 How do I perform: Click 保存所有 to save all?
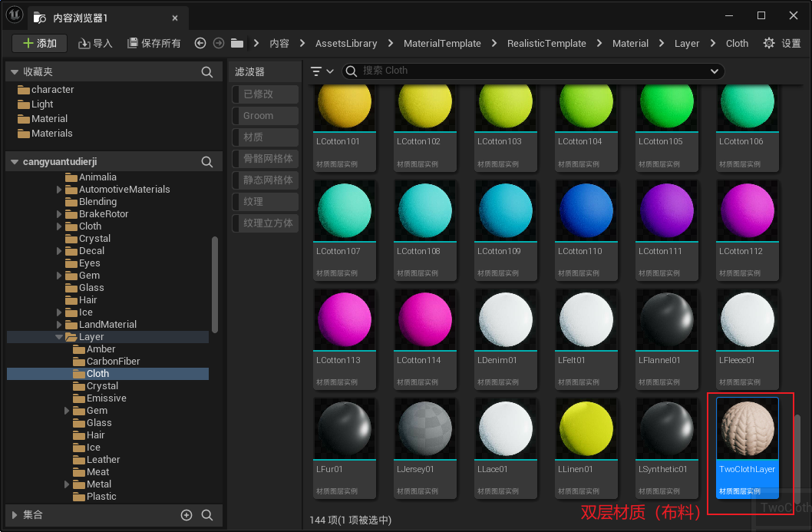point(154,44)
